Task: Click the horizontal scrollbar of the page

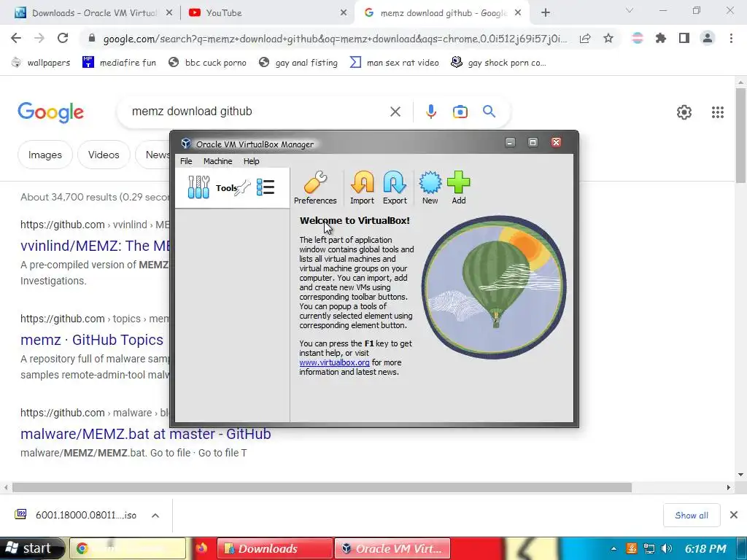Action: click(322, 488)
